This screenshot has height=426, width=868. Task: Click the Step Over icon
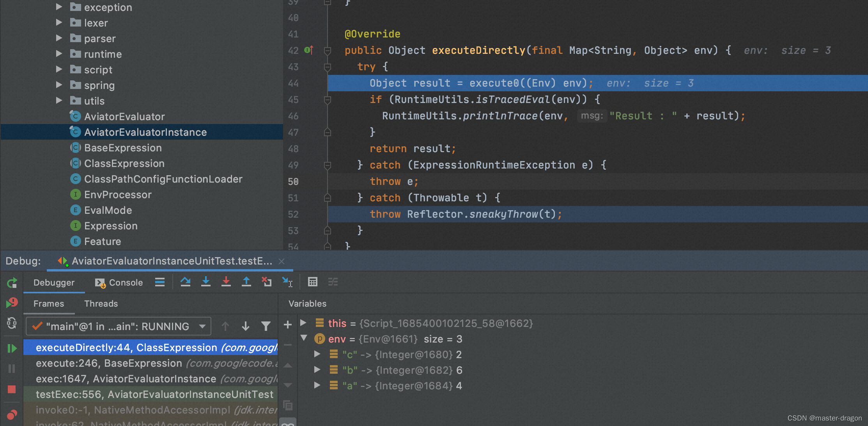coord(186,282)
